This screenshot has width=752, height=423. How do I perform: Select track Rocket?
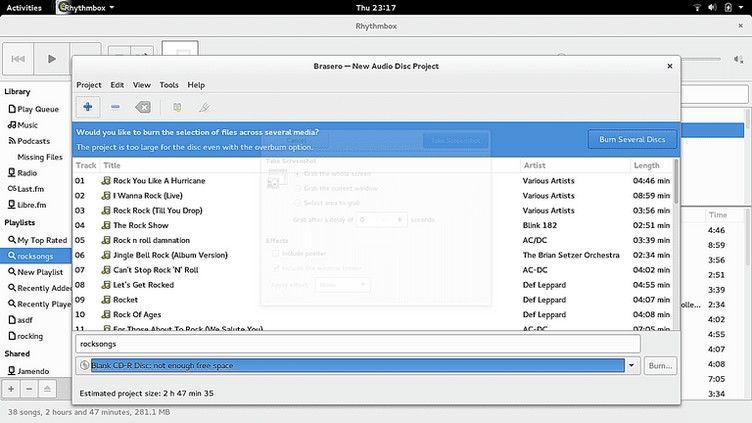(125, 300)
